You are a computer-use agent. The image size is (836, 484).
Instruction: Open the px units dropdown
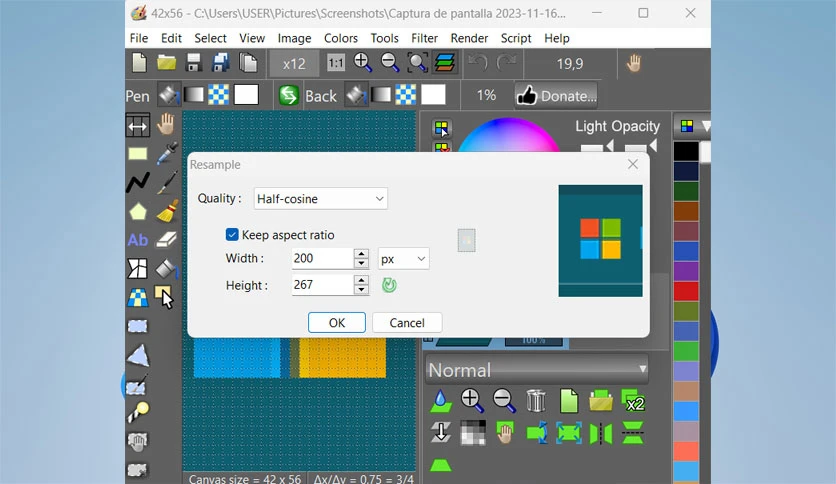[x=404, y=259]
